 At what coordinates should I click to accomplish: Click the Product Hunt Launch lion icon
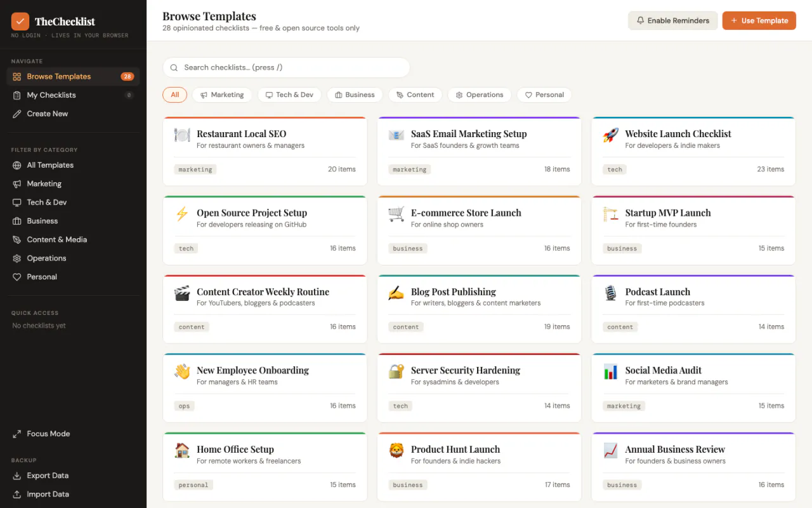click(x=396, y=450)
